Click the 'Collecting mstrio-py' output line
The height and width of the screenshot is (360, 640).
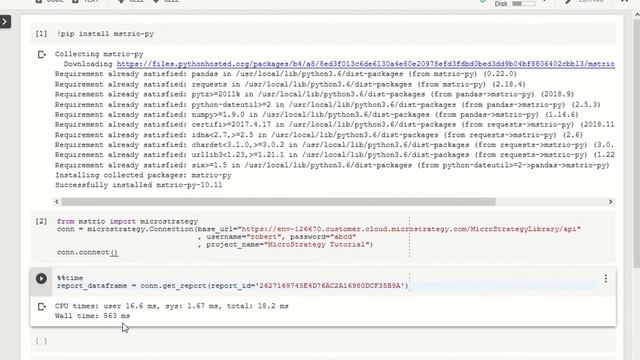click(99, 54)
